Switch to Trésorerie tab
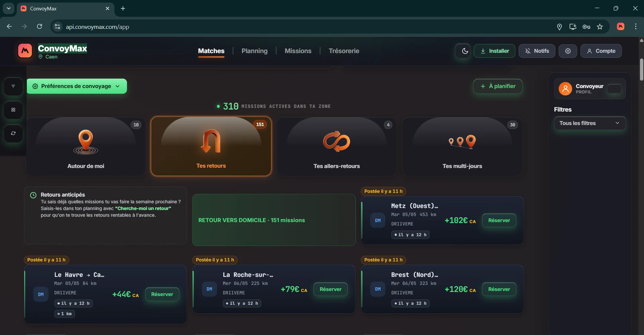 (x=344, y=51)
